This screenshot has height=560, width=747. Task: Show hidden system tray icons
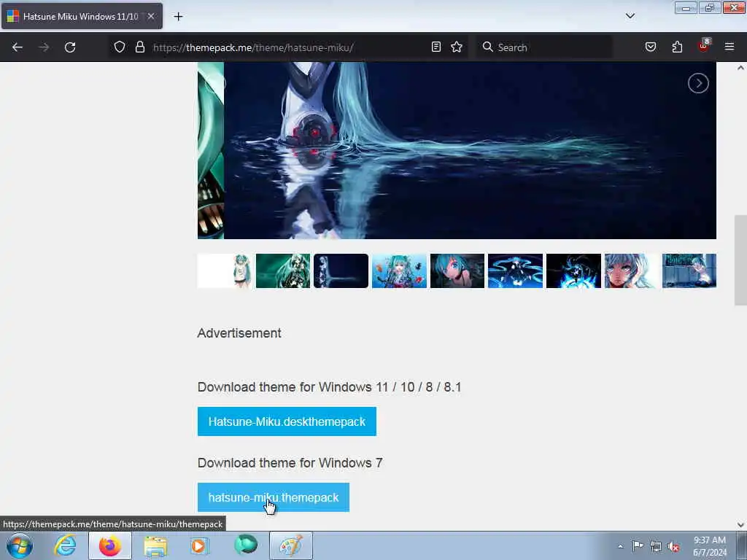pos(620,546)
